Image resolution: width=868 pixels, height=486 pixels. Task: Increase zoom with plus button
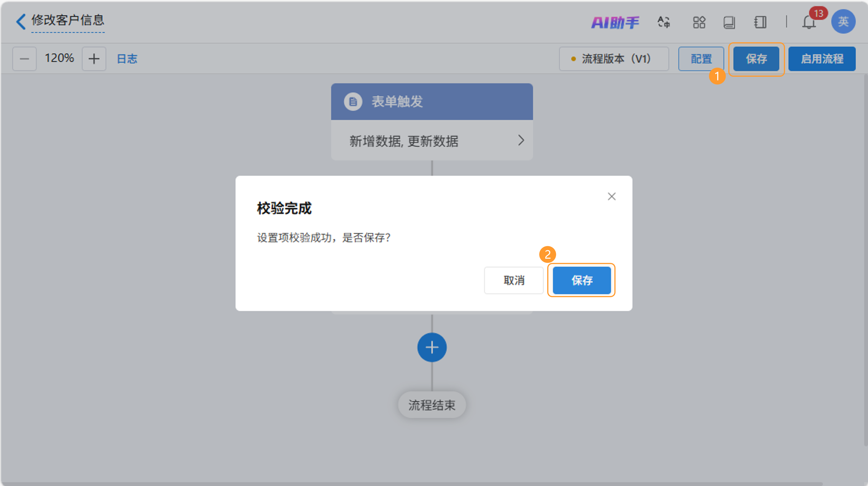(x=94, y=59)
